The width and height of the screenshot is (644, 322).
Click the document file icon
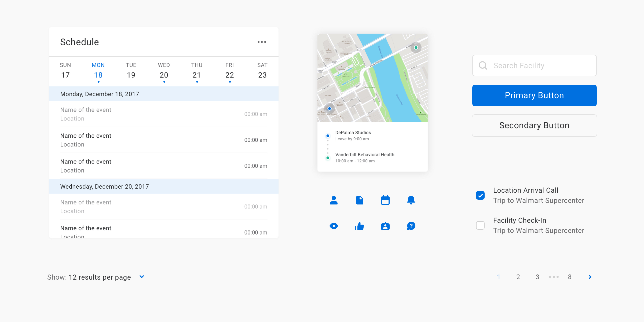click(360, 200)
